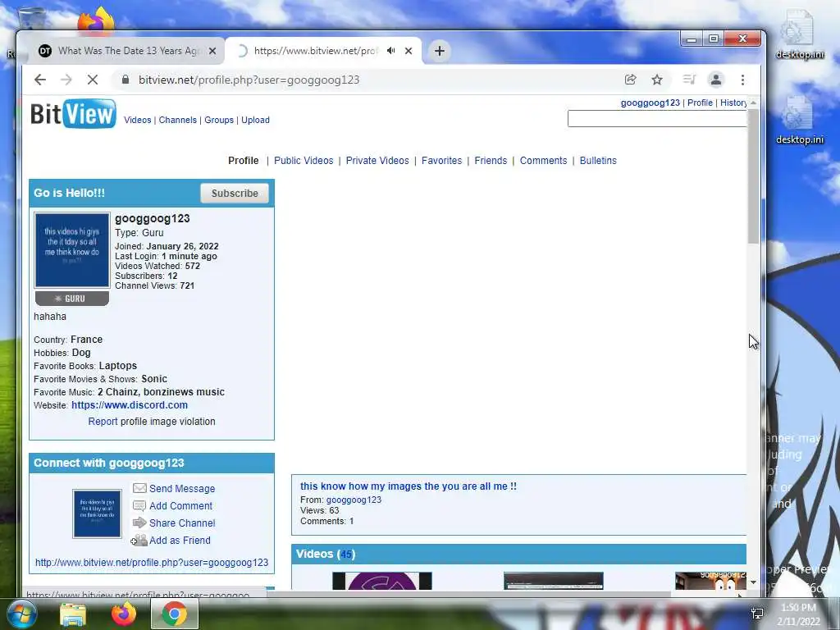View site info via the padlock icon
The image size is (840, 630).
(126, 80)
